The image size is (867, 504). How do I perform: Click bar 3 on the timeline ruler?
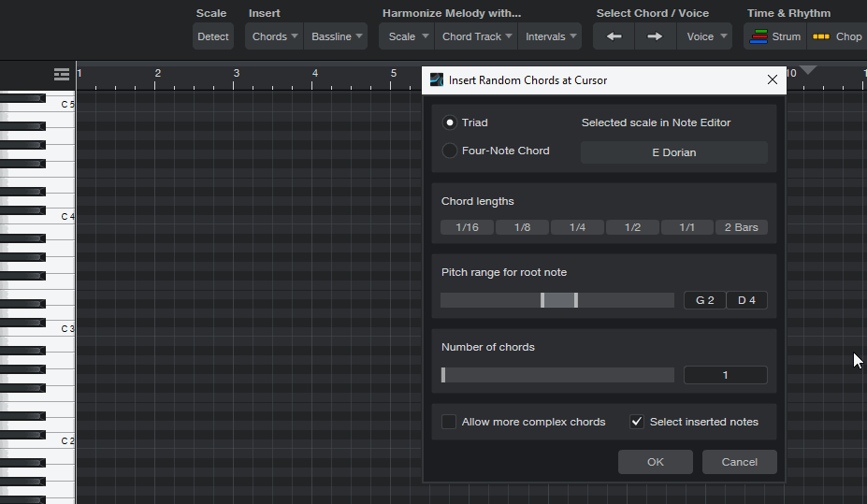pyautogui.click(x=236, y=73)
